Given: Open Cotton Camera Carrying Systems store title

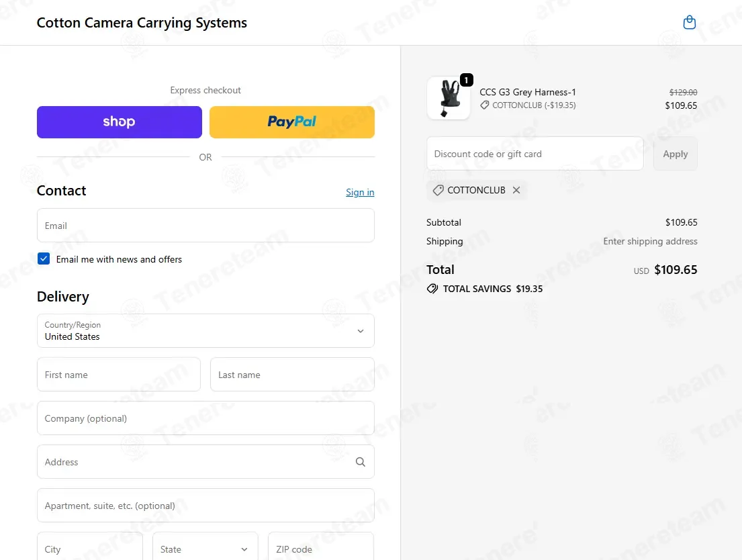Looking at the screenshot, I should (142, 23).
